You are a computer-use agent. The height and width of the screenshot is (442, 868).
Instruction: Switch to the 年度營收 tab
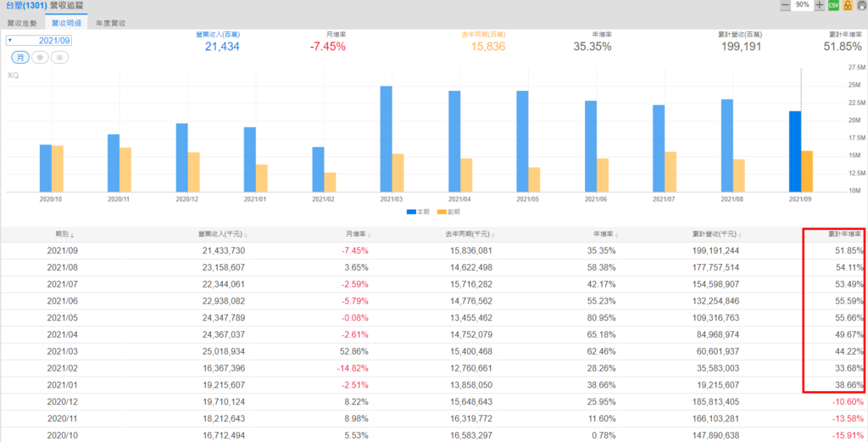tap(111, 23)
